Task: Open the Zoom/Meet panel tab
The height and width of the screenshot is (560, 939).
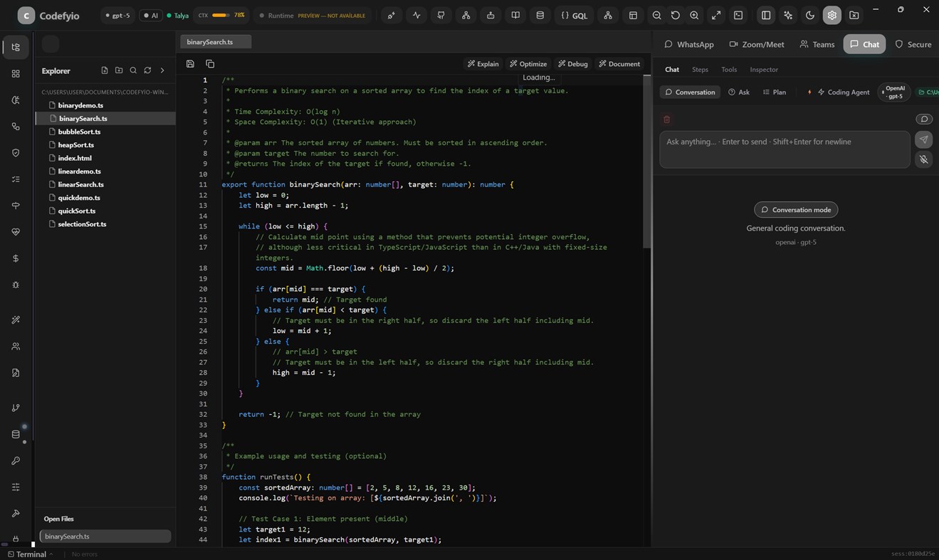Action: [x=757, y=44]
